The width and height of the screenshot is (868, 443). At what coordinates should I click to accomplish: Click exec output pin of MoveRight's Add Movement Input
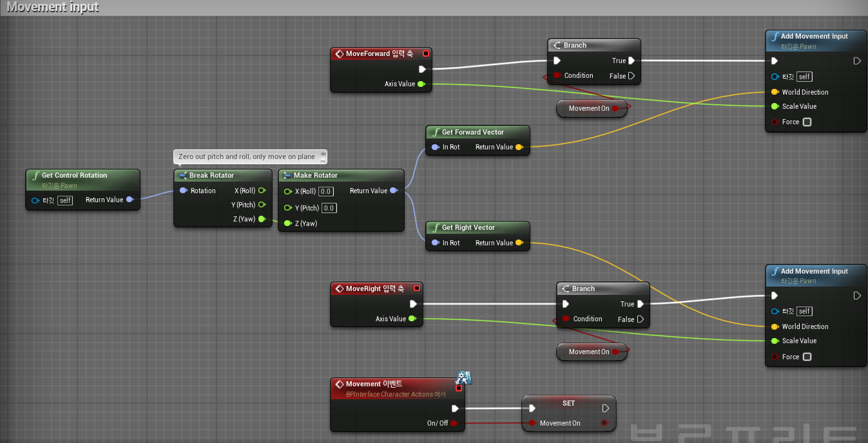(x=857, y=296)
